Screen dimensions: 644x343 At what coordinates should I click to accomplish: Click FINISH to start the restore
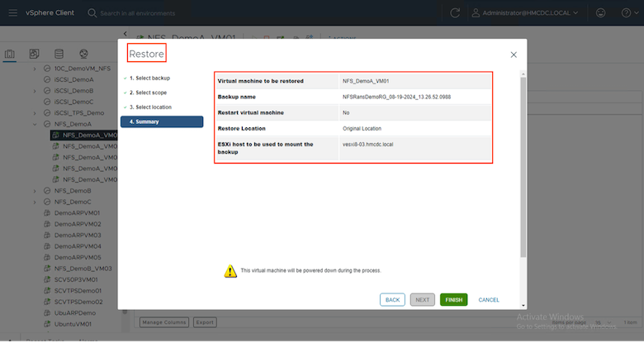(x=454, y=300)
